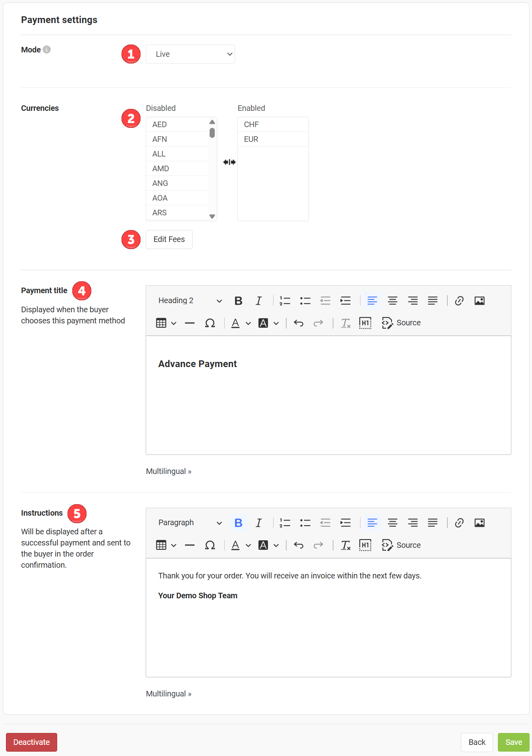Screen dimensions: 532x756
Task: Insert special character in Payment title editor
Action: pos(210,323)
